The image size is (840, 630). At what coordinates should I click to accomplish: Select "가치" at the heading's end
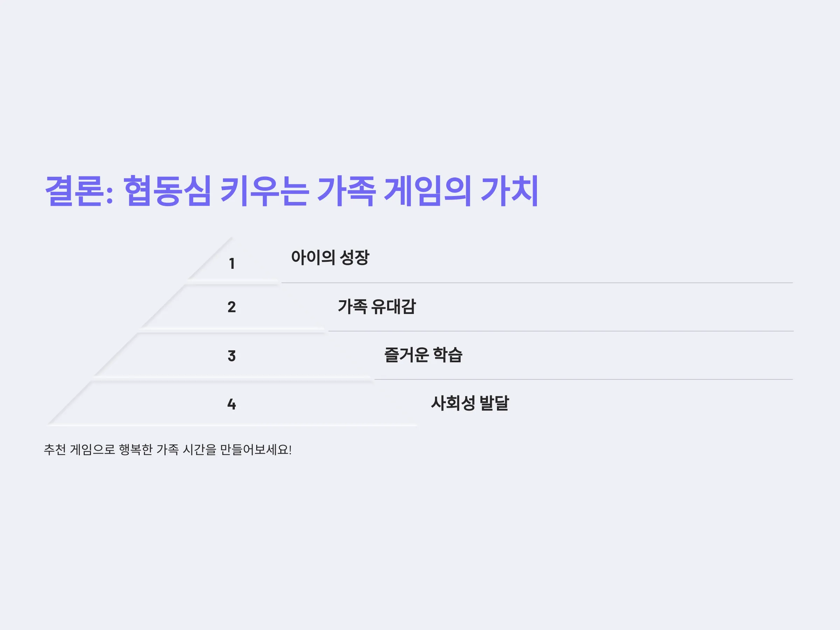pos(510,191)
